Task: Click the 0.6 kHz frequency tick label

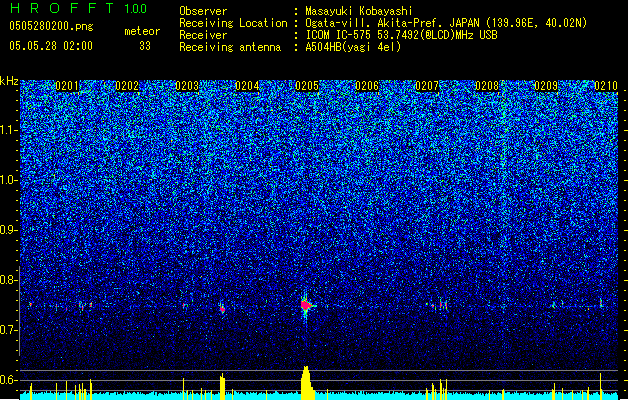Action: point(9,380)
